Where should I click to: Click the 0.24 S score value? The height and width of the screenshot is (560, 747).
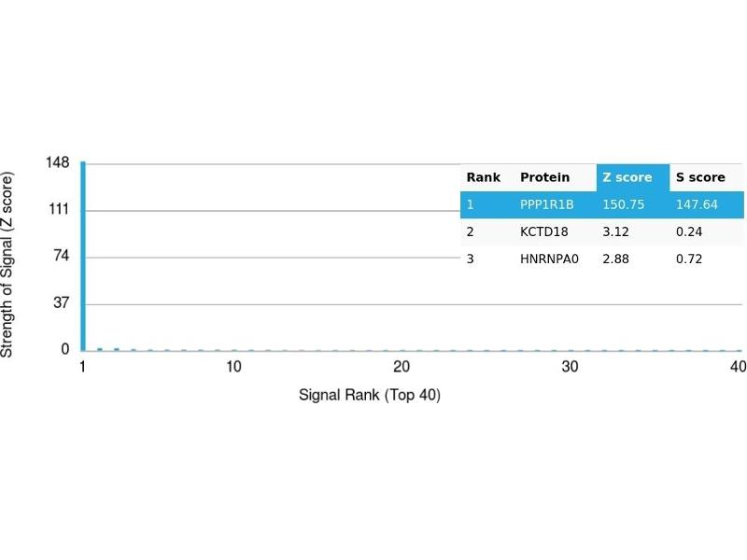[689, 231]
